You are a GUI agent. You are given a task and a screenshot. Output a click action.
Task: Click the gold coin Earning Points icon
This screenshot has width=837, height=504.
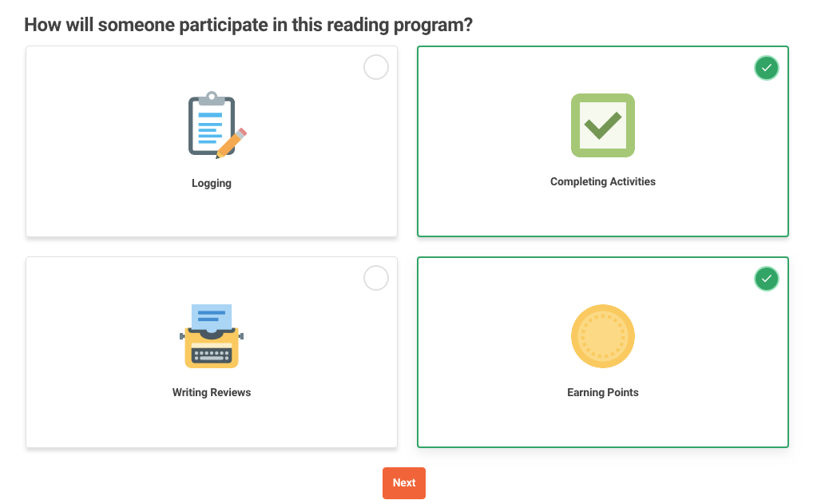click(603, 336)
